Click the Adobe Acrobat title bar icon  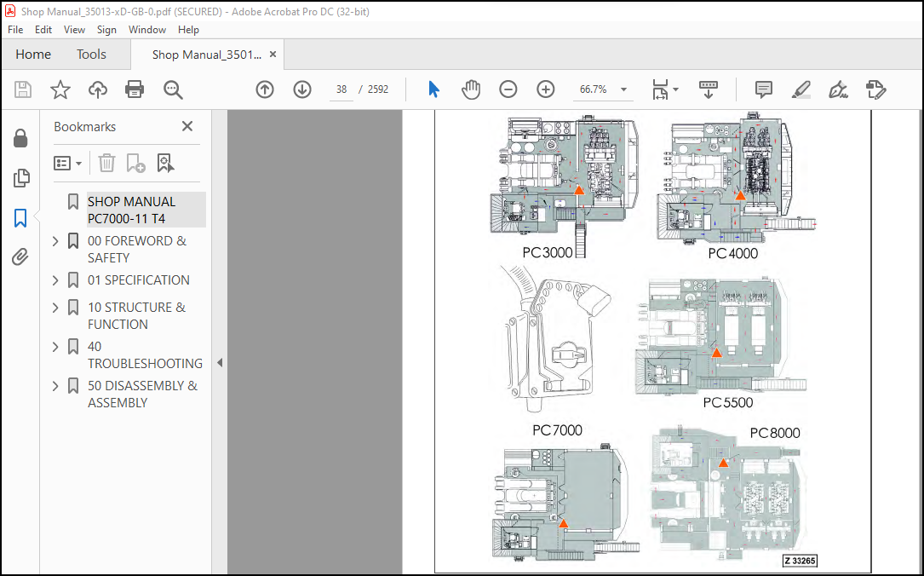(x=10, y=11)
